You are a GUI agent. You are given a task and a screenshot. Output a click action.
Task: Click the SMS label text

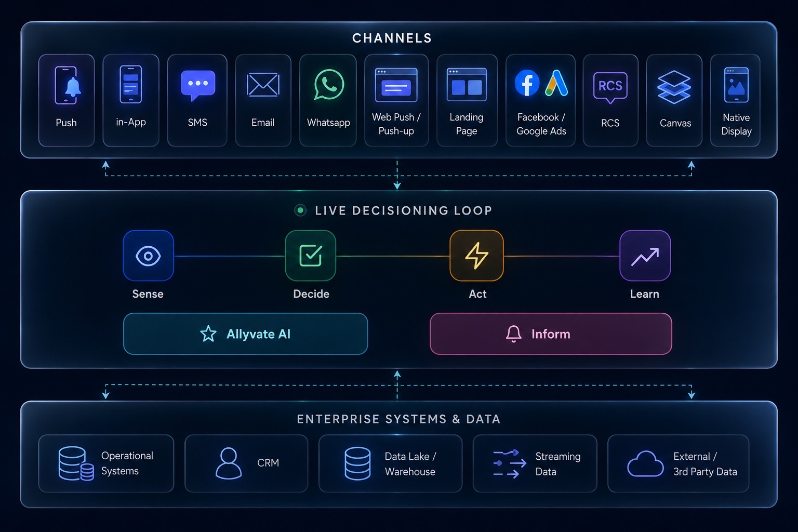pos(197,123)
